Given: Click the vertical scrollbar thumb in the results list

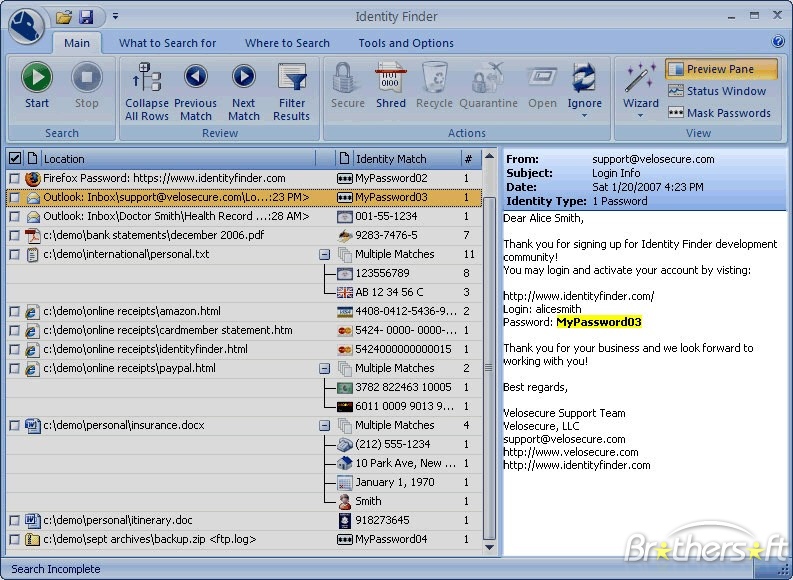Looking at the screenshot, I should click(x=489, y=368).
